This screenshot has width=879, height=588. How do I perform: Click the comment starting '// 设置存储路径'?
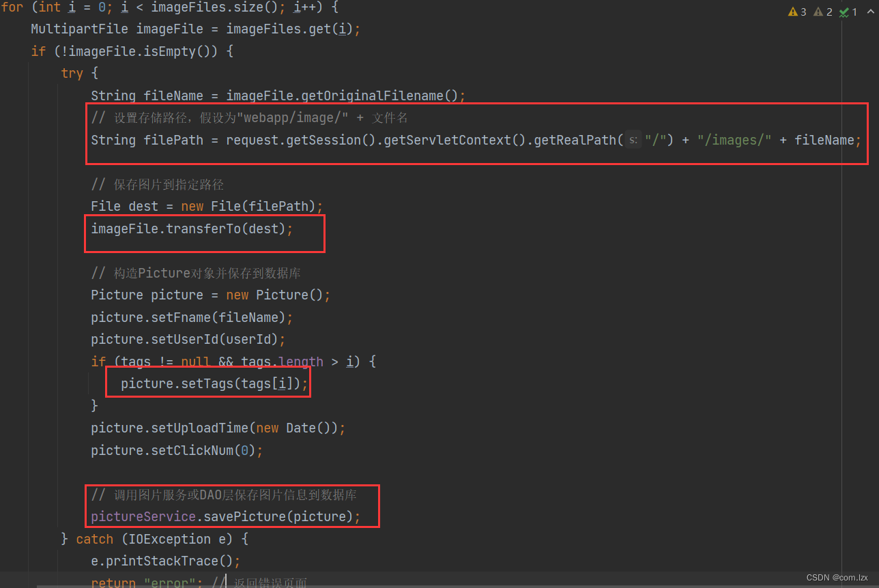point(250,117)
